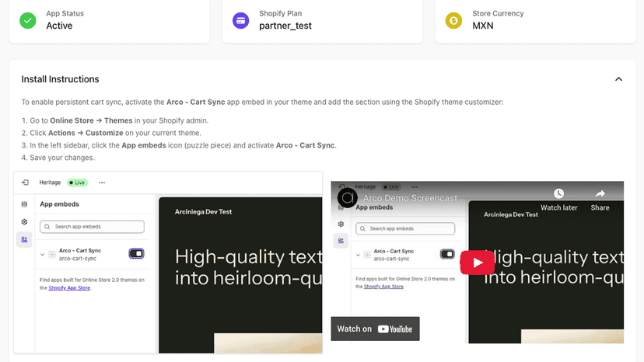Click the App embeds icon in left screenshot sidebar
The width and height of the screenshot is (644, 362).
[x=24, y=240]
